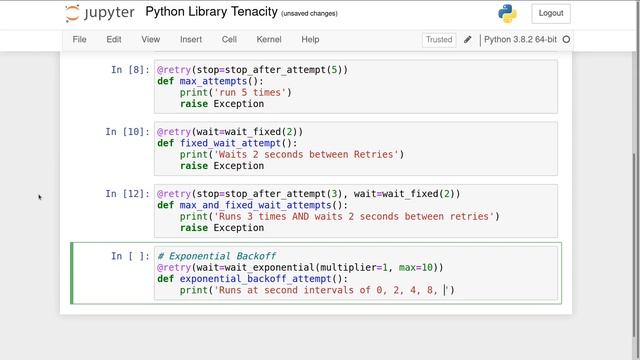Select the code cell In [8]
The width and height of the screenshot is (640, 360).
coord(356,87)
